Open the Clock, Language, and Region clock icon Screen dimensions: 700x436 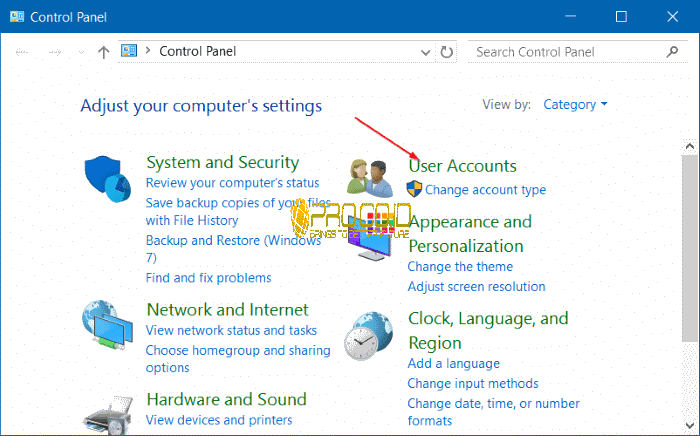[369, 336]
